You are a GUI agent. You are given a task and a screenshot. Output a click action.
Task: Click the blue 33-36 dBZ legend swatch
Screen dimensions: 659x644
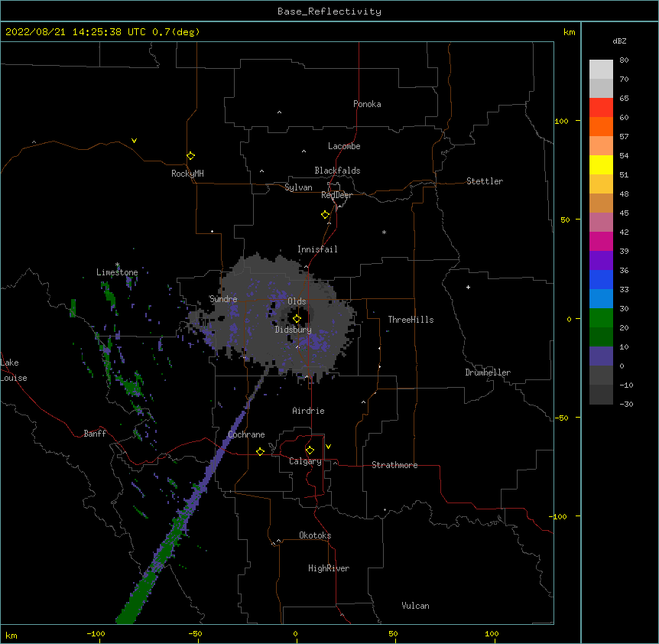point(601,279)
